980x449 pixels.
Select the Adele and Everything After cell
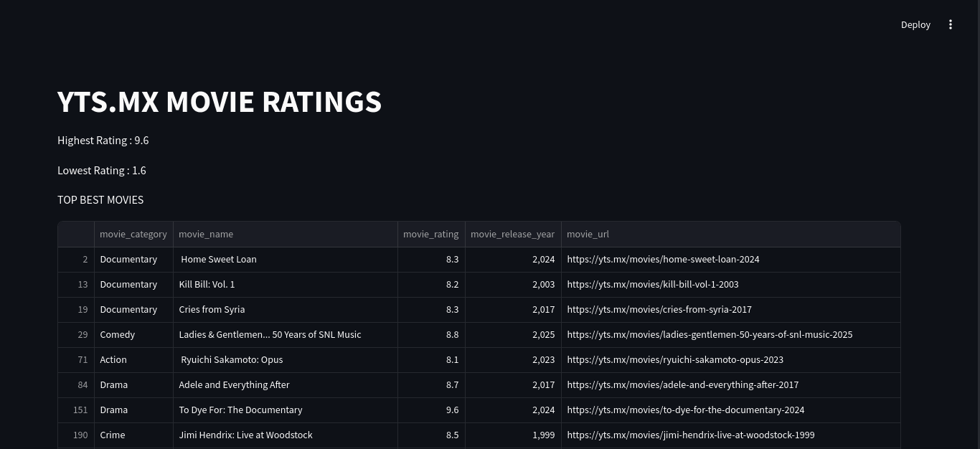point(286,385)
